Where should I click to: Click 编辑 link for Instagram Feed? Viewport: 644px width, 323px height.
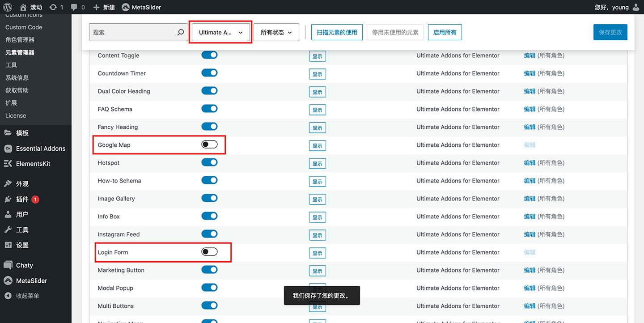pos(530,234)
